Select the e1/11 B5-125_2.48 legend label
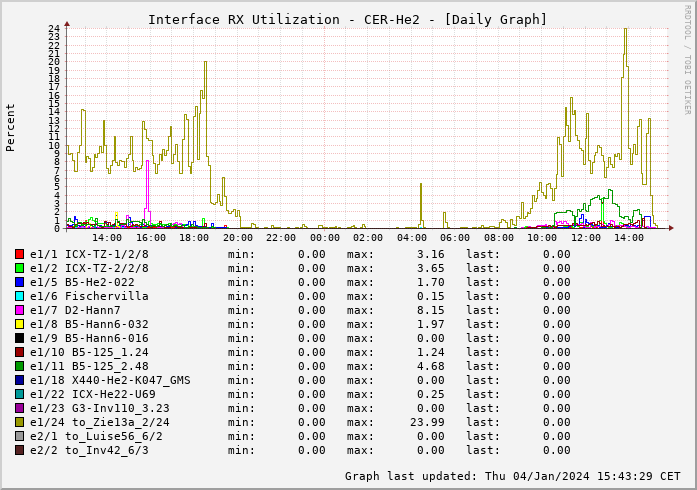 tap(89, 366)
